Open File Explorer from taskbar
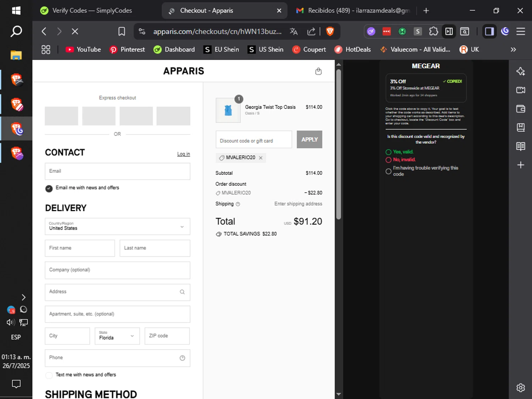This screenshot has width=532, height=399. tap(16, 55)
